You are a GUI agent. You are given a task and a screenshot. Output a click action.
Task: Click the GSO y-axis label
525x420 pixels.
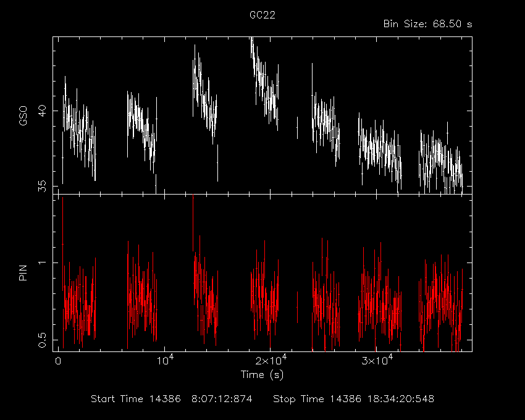tap(23, 116)
